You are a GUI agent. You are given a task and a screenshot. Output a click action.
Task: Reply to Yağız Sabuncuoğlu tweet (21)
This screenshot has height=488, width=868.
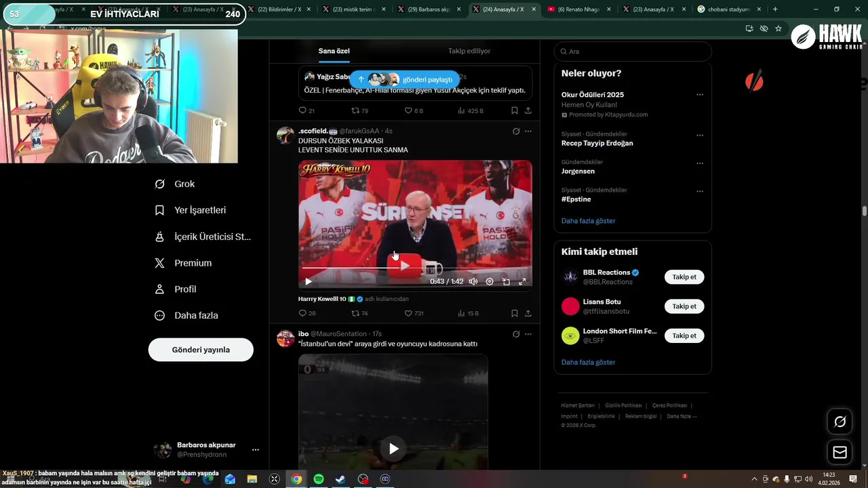click(x=307, y=110)
